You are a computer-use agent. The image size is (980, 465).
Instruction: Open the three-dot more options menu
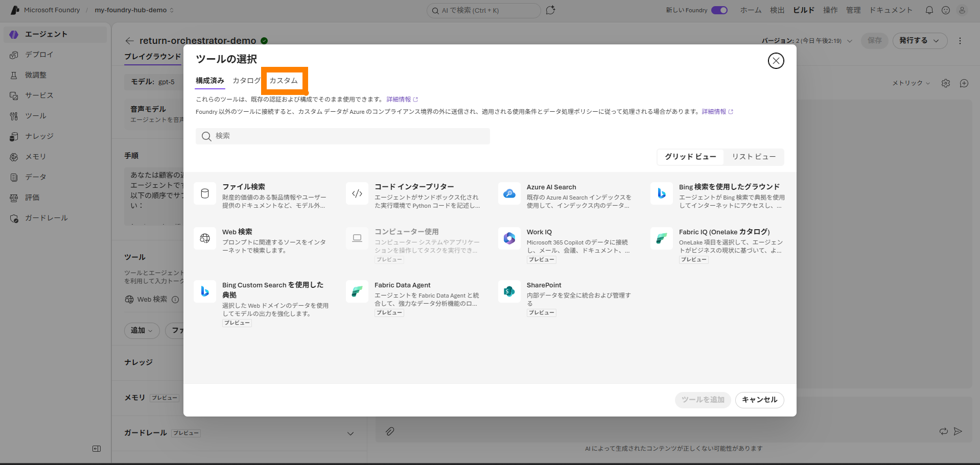[x=960, y=41]
